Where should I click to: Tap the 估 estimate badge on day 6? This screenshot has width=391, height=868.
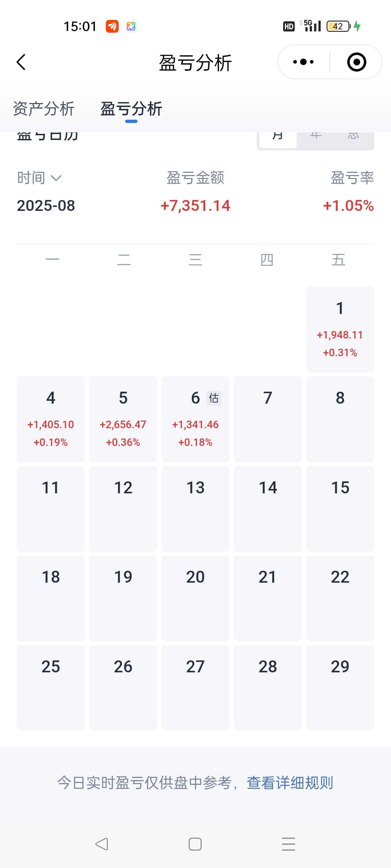214,398
